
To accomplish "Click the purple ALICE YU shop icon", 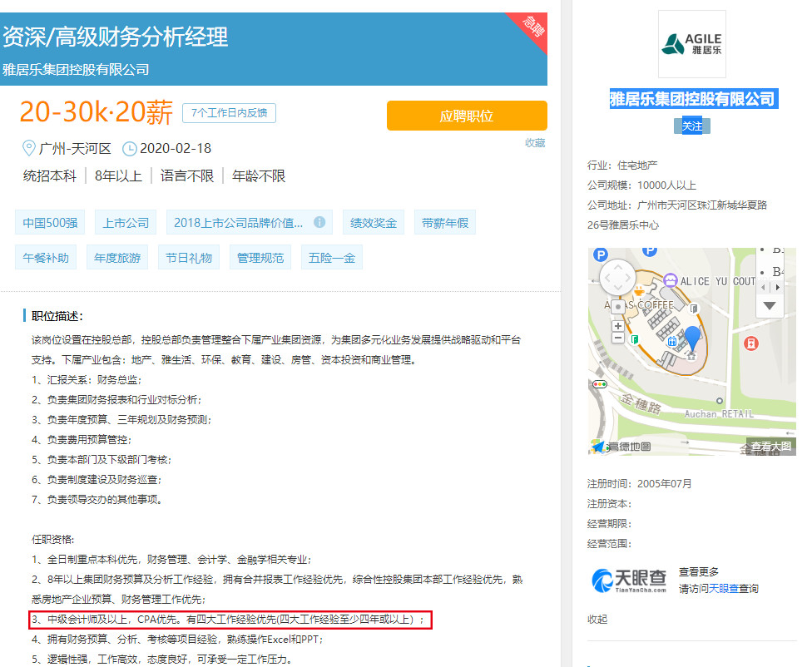I will (671, 280).
